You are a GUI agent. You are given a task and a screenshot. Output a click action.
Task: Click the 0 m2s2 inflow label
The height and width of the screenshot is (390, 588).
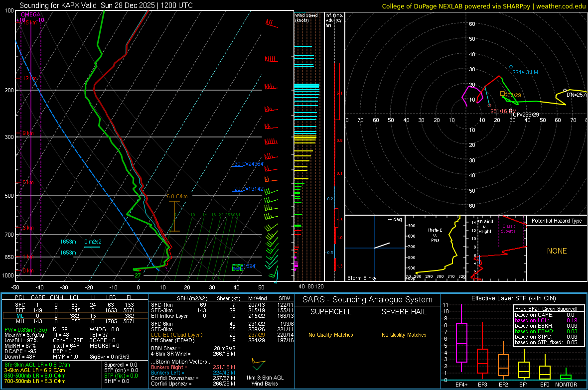tap(93, 242)
